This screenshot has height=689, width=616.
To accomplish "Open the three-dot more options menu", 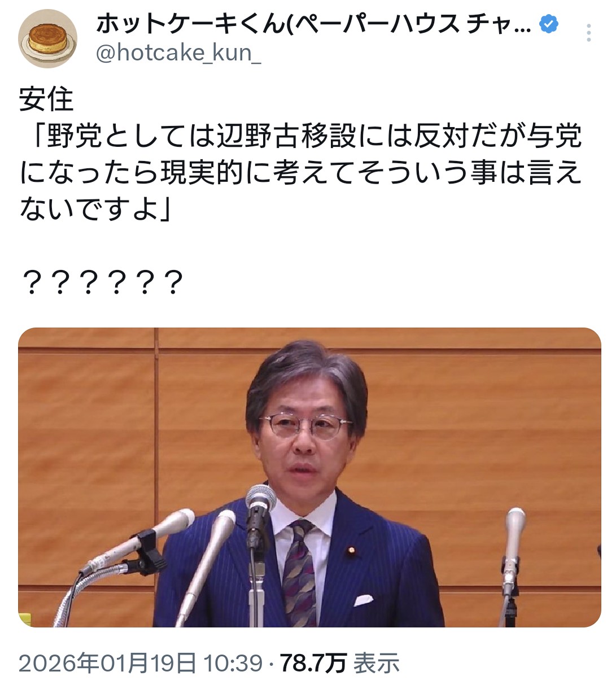I will (x=589, y=33).
